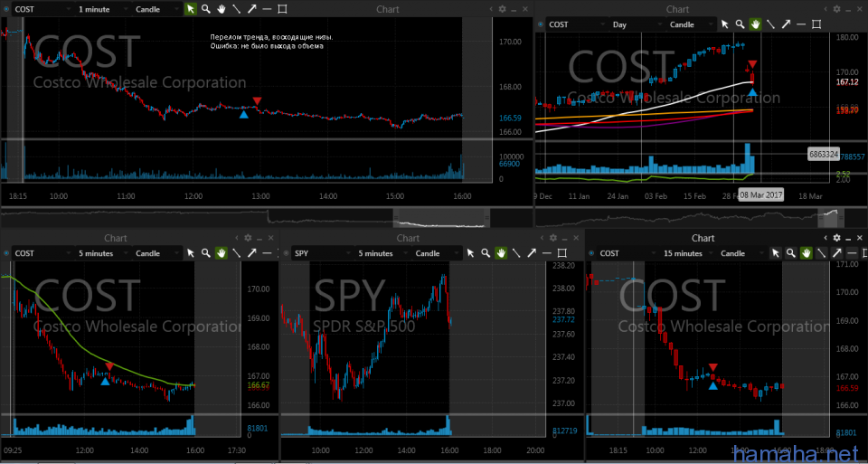Click the Chart title of the SPY window
The width and height of the screenshot is (868, 464).
(x=408, y=238)
